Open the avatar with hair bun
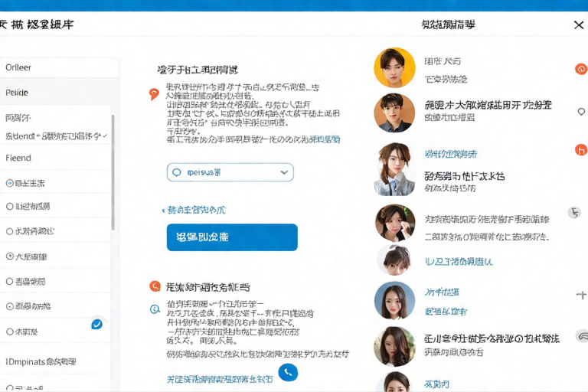588x392 pixels. (x=396, y=260)
